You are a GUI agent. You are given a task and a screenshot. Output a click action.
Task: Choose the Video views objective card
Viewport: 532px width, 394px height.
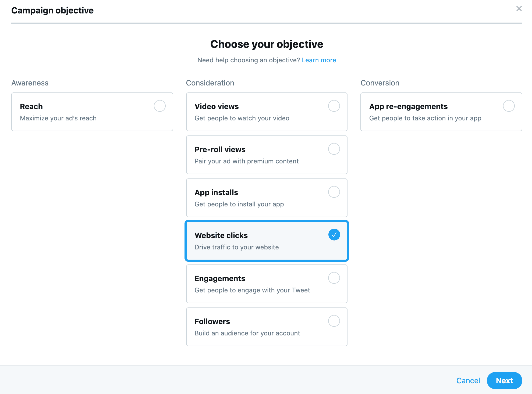tap(267, 112)
